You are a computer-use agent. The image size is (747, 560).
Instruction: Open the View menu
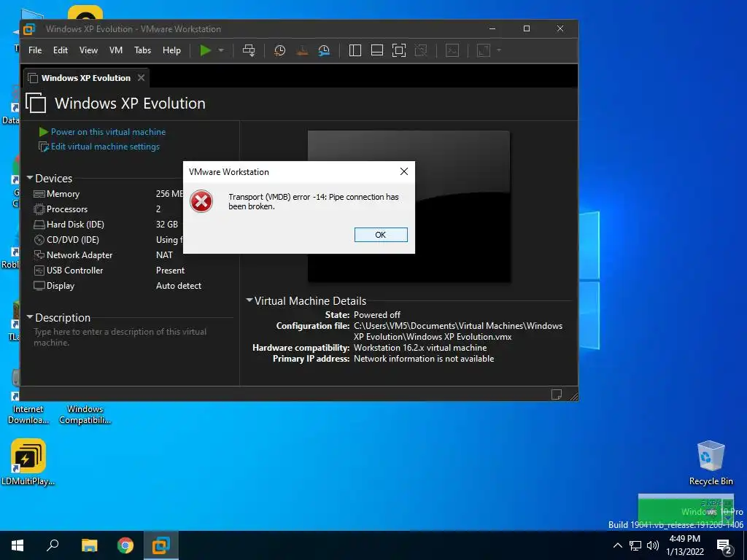click(88, 50)
